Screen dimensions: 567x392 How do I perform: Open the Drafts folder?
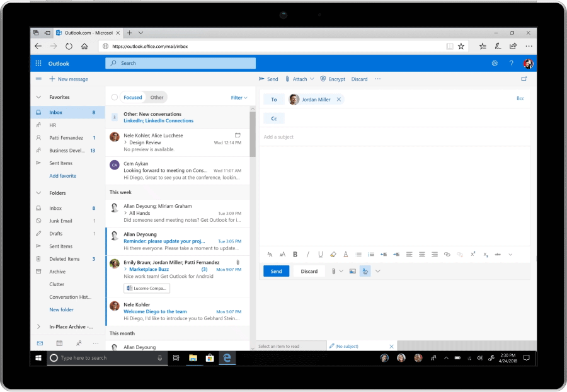click(x=67, y=234)
